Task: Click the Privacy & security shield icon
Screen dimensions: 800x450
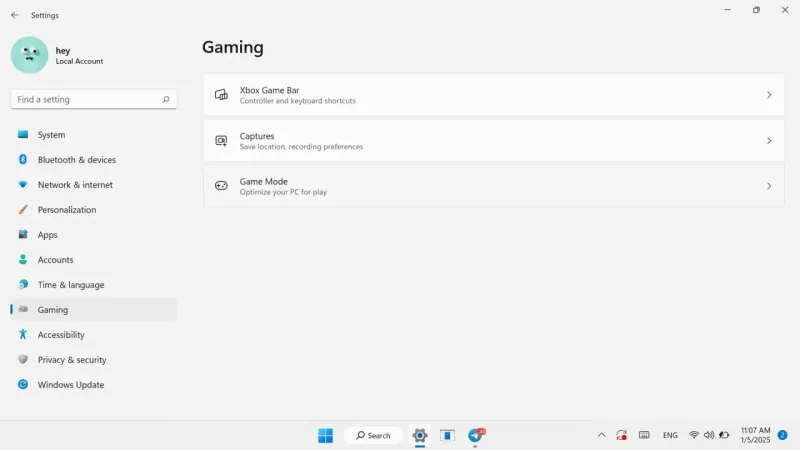Action: 23,359
